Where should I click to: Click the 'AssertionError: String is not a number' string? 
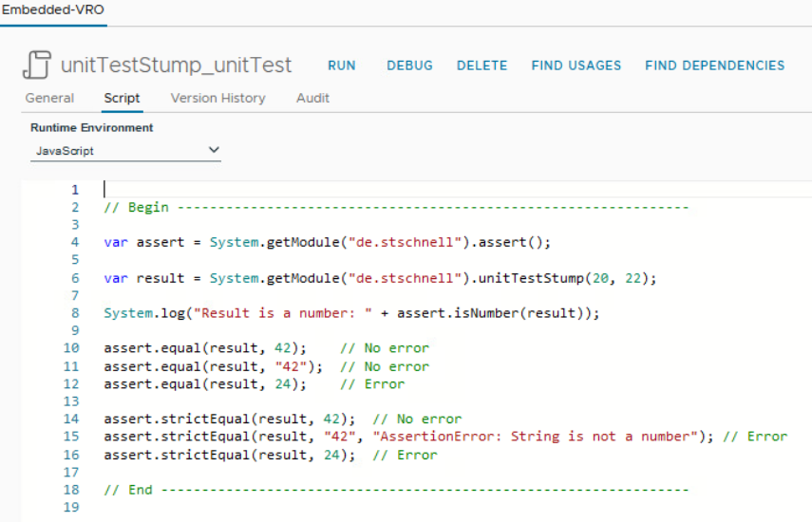[536, 437]
